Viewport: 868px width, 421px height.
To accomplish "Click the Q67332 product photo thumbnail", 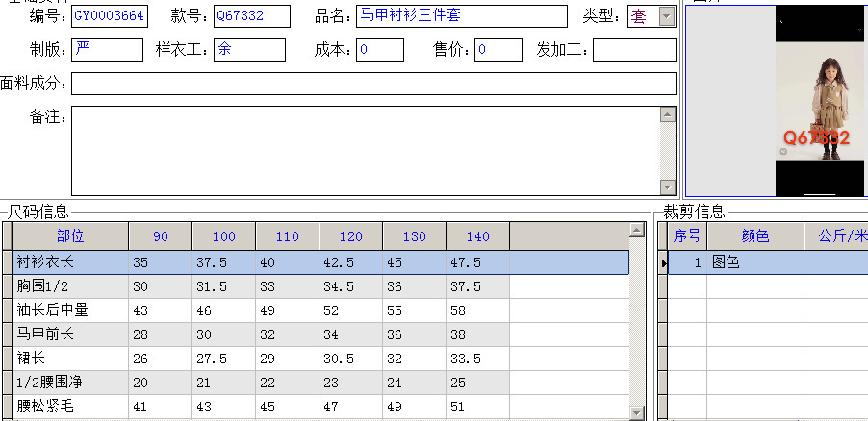I will coord(820,101).
